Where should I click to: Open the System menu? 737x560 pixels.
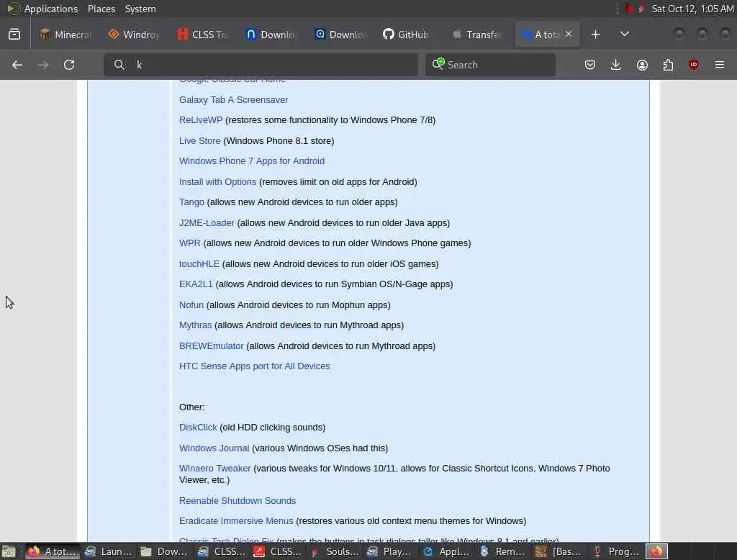140,9
